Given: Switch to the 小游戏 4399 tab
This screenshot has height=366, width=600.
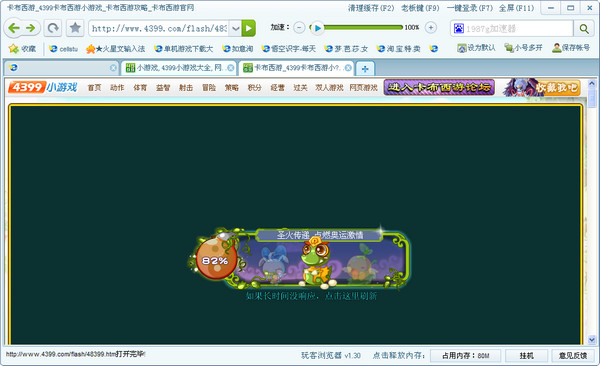Looking at the screenshot, I should (178, 68).
